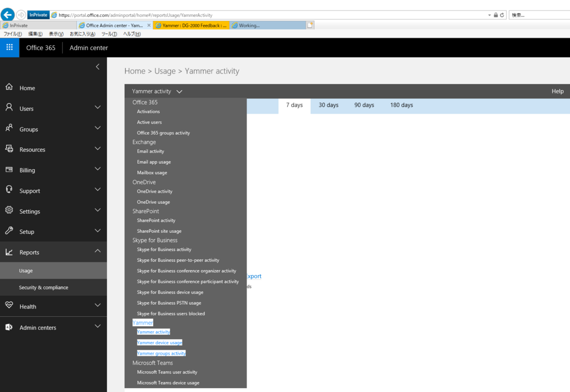570x392 pixels.
Task: Select Office 365 groups activity report
Action: (x=163, y=133)
